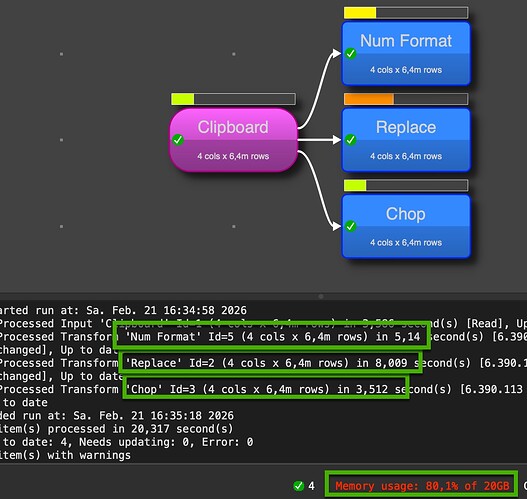Select the Num Format transform node
The image size is (527, 499).
coord(406,54)
